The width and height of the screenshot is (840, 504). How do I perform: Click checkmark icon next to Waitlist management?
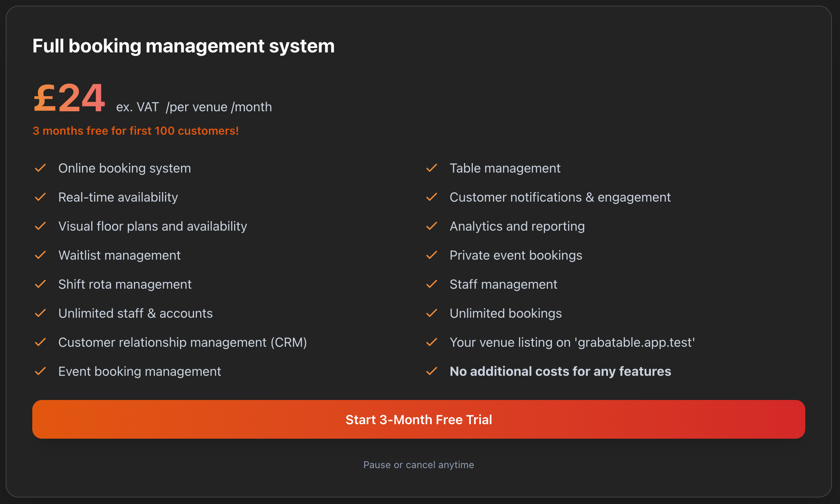[x=40, y=255]
